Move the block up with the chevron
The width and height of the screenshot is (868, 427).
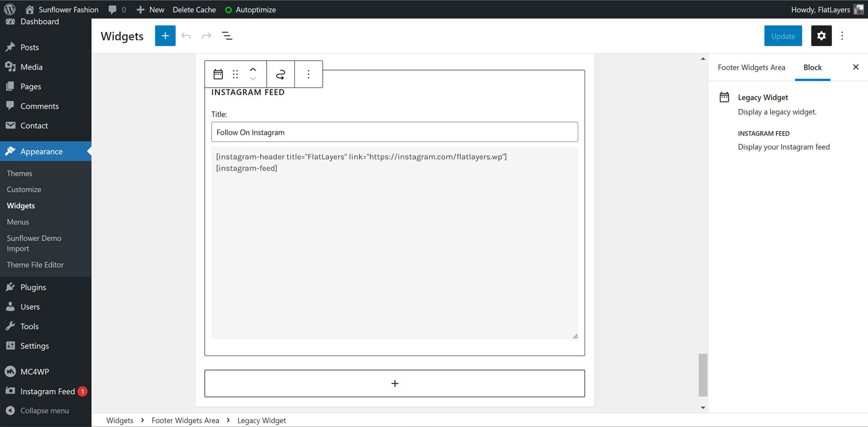point(253,70)
